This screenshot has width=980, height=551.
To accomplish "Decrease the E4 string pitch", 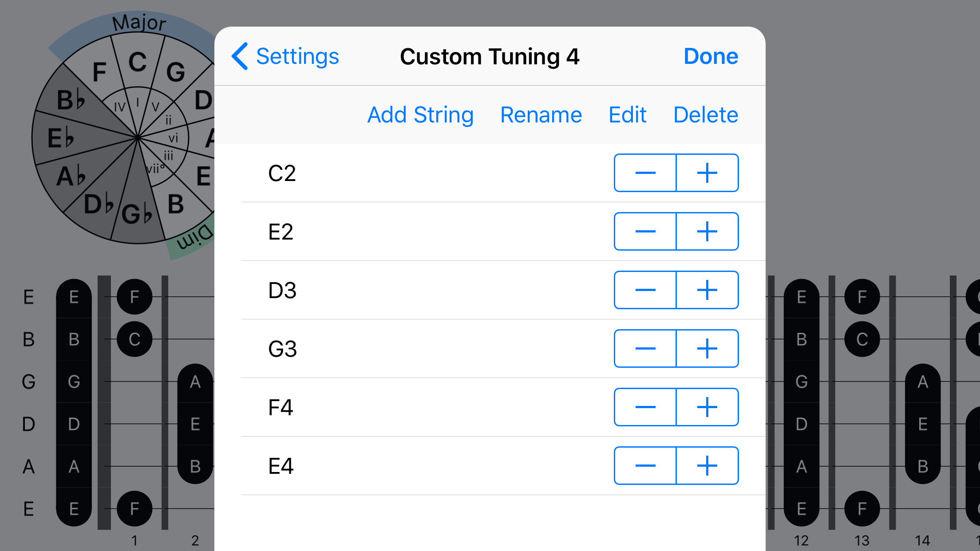I will pyautogui.click(x=644, y=465).
